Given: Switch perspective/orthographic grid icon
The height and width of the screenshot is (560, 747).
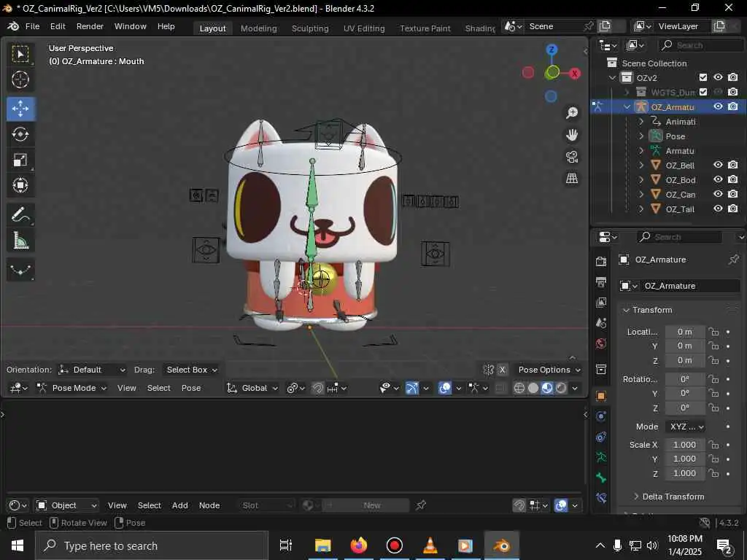Looking at the screenshot, I should pos(572,178).
